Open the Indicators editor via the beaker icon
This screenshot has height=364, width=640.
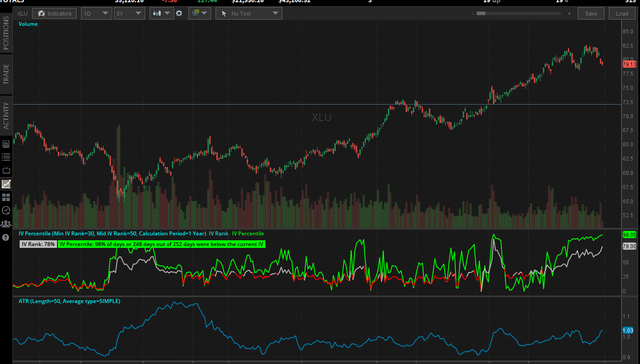point(54,13)
